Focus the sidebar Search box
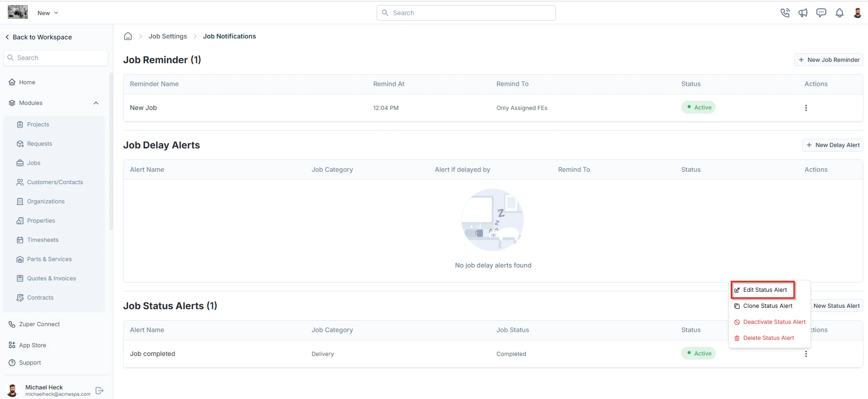The width and height of the screenshot is (868, 399). pos(56,58)
